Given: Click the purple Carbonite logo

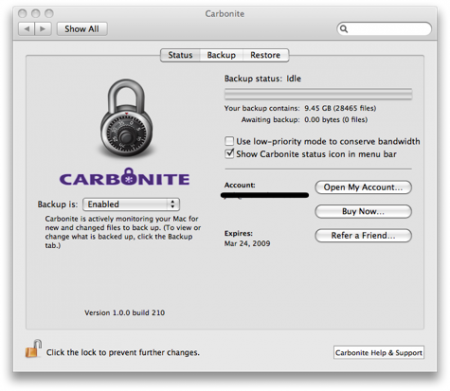Looking at the screenshot, I should (x=124, y=177).
